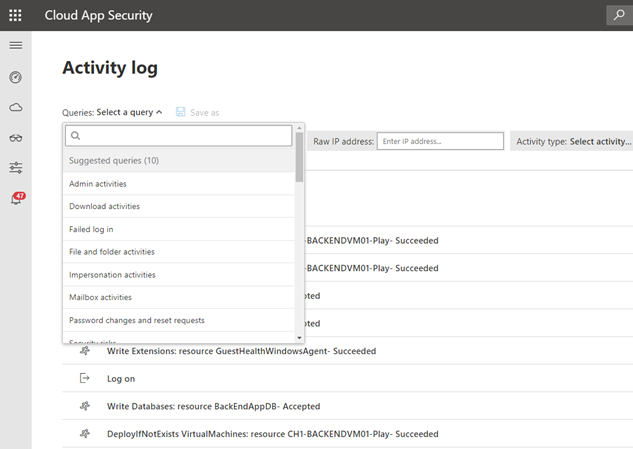Choose Failed log in query
This screenshot has width=633, height=449.
91,229
